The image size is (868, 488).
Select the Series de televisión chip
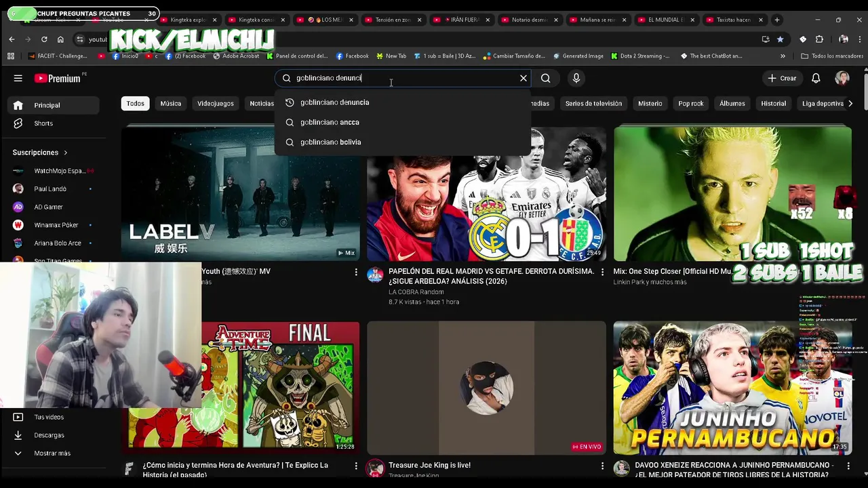(x=593, y=104)
